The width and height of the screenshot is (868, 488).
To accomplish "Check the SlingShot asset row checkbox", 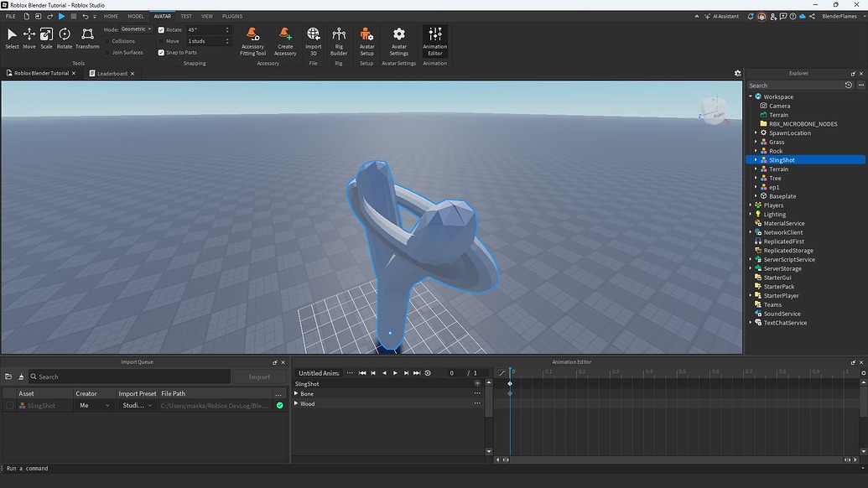I will tap(9, 406).
